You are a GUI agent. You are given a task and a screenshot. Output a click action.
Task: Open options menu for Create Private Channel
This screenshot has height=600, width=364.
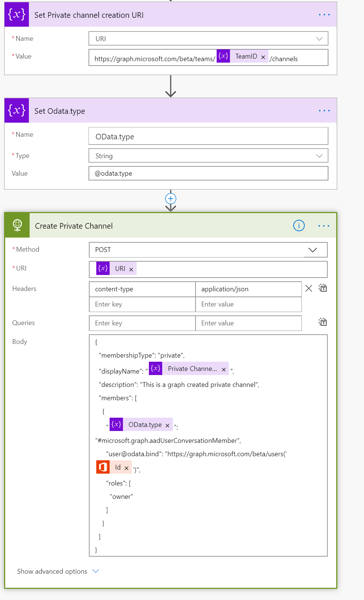point(324,226)
